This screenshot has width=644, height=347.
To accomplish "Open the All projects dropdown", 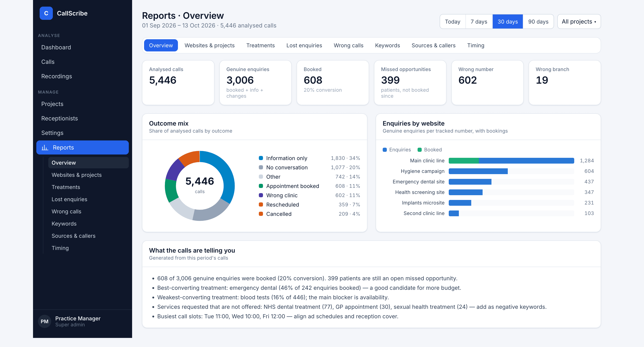I will (579, 21).
